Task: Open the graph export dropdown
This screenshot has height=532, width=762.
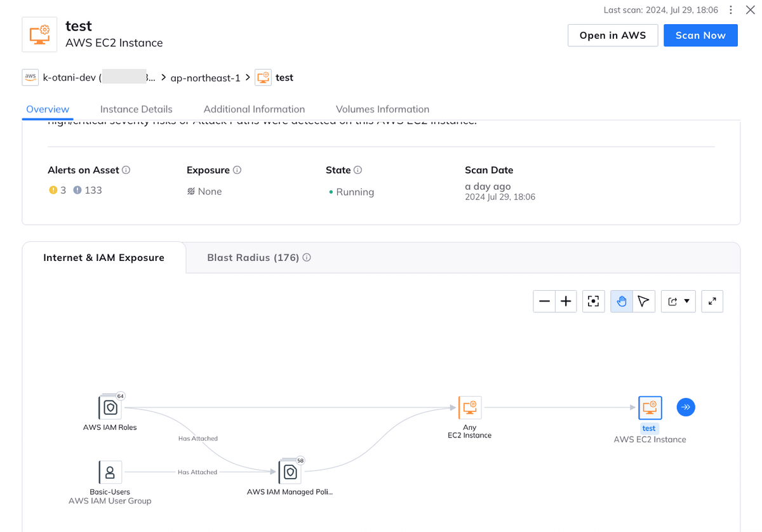Action: [x=678, y=302]
